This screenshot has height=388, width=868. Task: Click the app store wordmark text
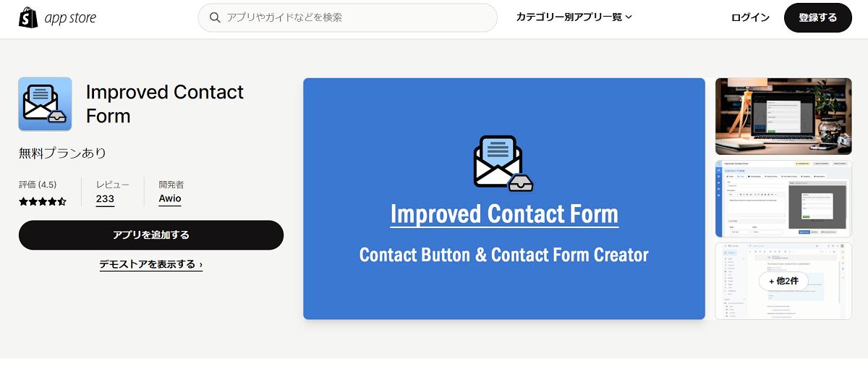pos(70,18)
